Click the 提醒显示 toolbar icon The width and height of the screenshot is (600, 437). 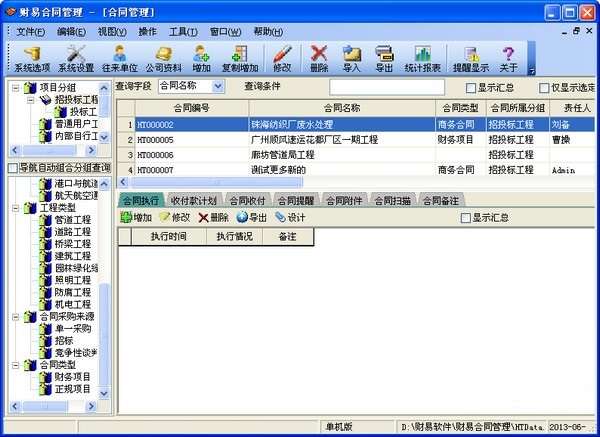[471, 59]
